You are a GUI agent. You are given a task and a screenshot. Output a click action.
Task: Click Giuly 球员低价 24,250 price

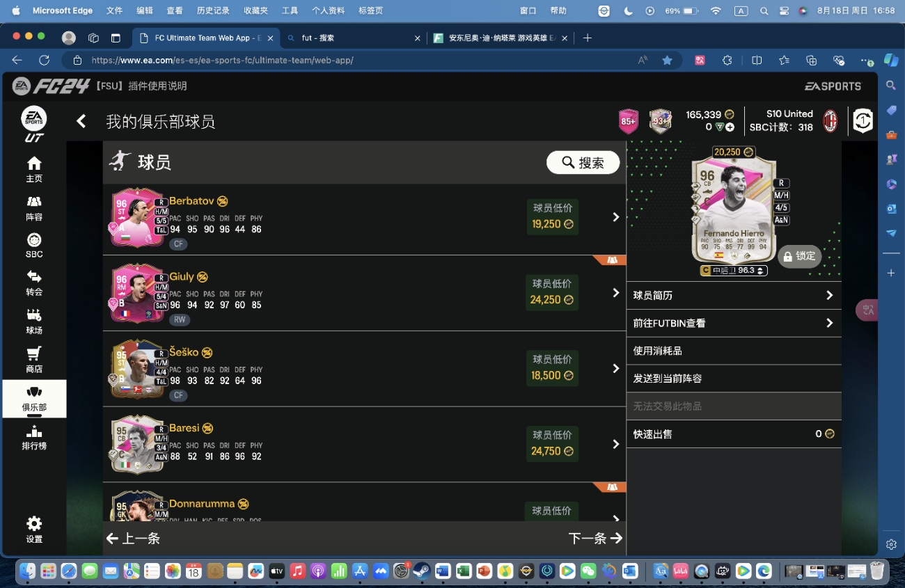(x=552, y=293)
